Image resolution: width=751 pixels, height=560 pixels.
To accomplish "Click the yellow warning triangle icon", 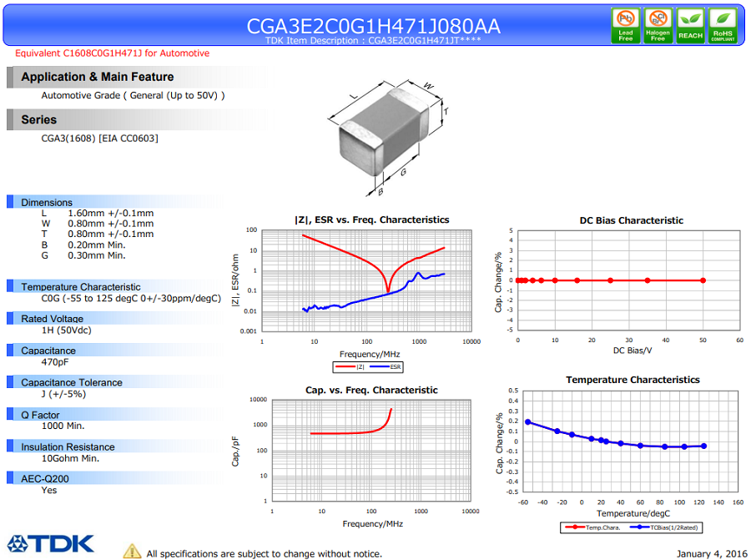I will point(132,552).
